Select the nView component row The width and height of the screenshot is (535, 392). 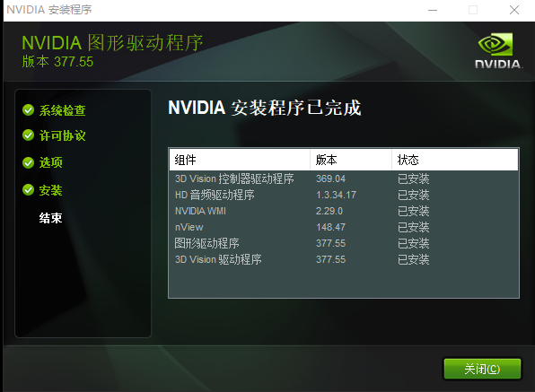click(344, 227)
